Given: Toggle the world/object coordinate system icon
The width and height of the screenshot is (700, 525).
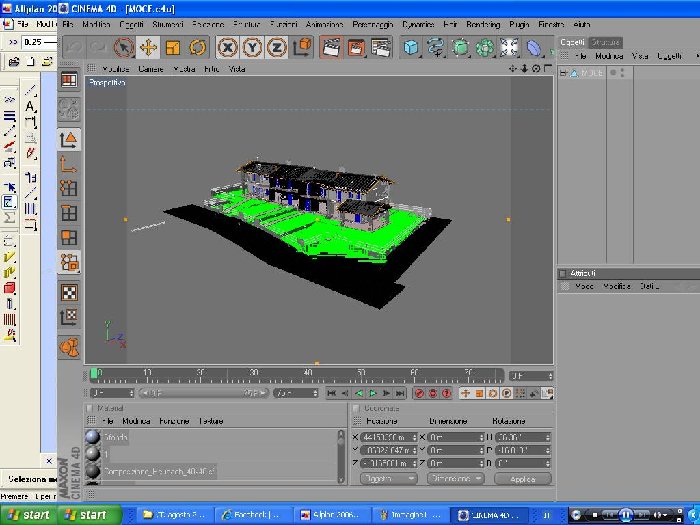Looking at the screenshot, I should pos(302,47).
